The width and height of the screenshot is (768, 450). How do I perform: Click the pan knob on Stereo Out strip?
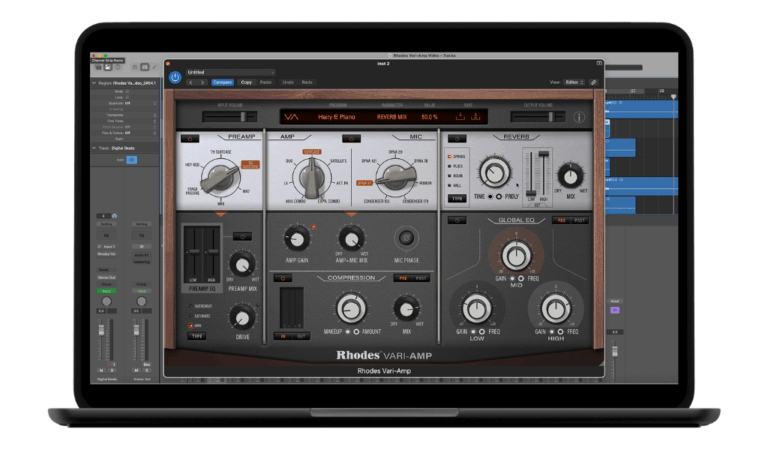pos(142,301)
